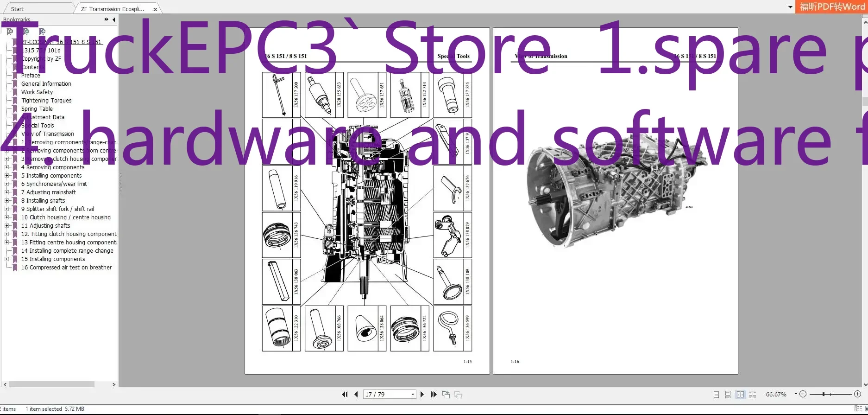The width and height of the screenshot is (868, 415).
Task: Delete bookmark icon in Bookmarks panel
Action: (x=10, y=32)
